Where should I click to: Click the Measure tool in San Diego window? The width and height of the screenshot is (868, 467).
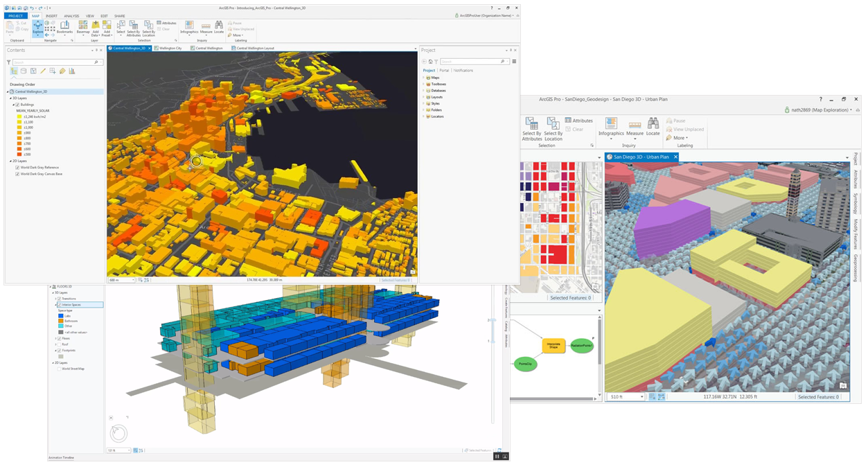pyautogui.click(x=635, y=125)
